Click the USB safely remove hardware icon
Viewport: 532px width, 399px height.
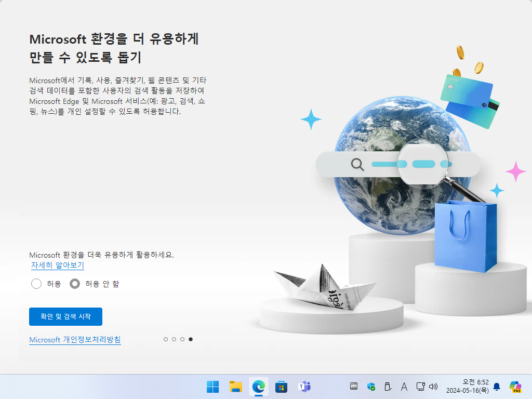tap(388, 387)
